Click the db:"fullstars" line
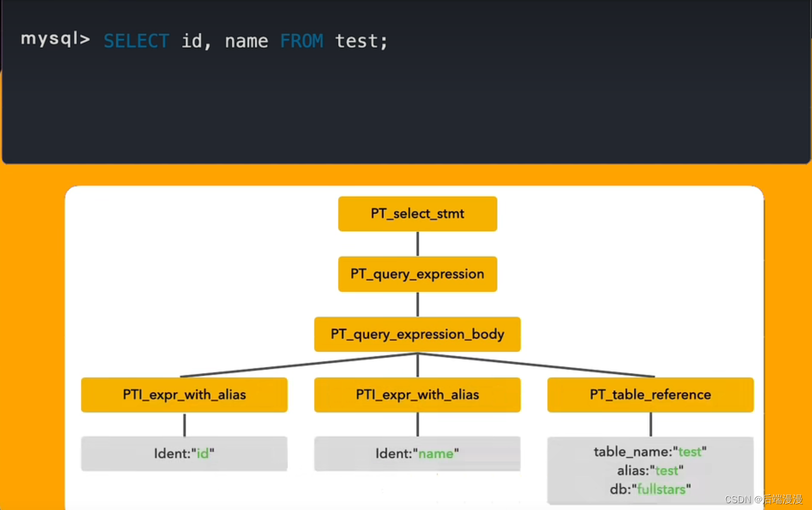812x510 pixels. [x=650, y=489]
